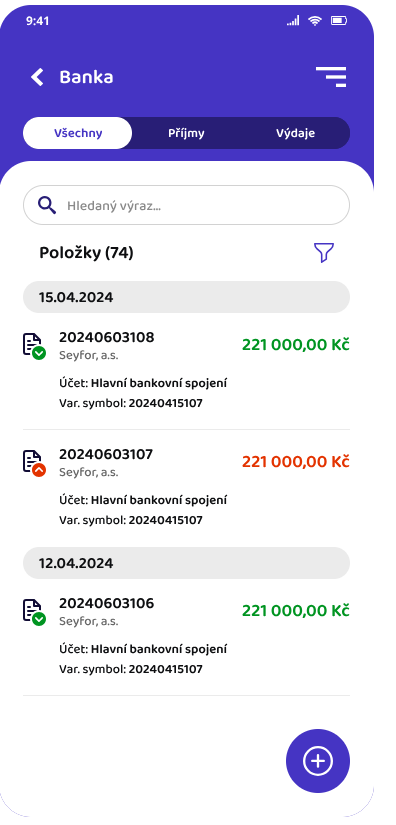Check the Wi-Fi status bar icon
The width and height of the screenshot is (396, 825).
pos(315,21)
